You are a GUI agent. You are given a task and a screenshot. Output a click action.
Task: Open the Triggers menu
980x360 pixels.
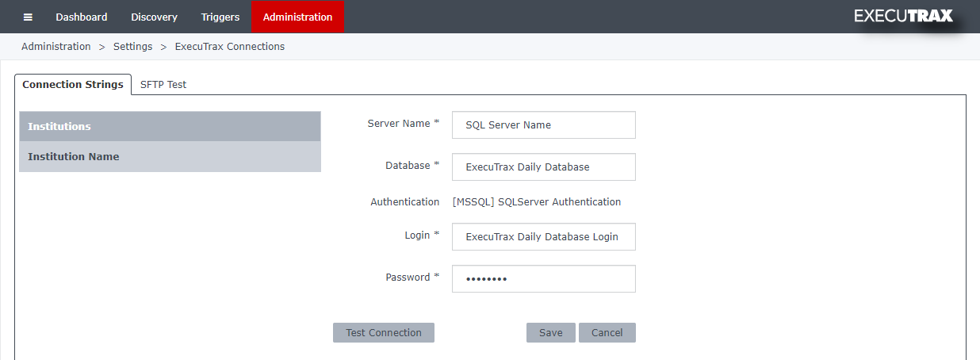click(220, 17)
